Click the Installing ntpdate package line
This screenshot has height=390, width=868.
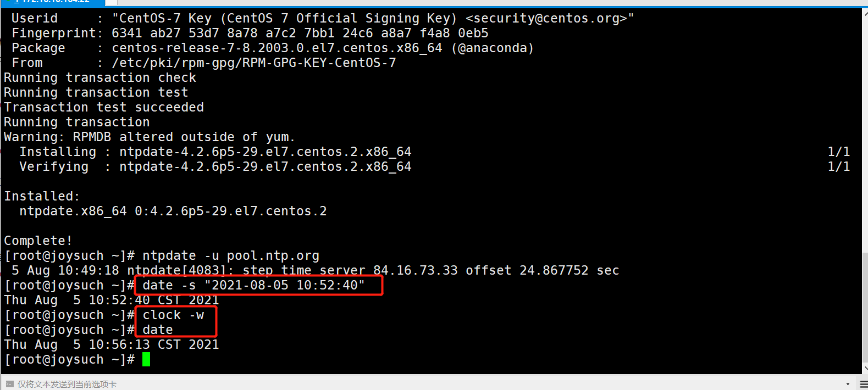pyautogui.click(x=215, y=152)
